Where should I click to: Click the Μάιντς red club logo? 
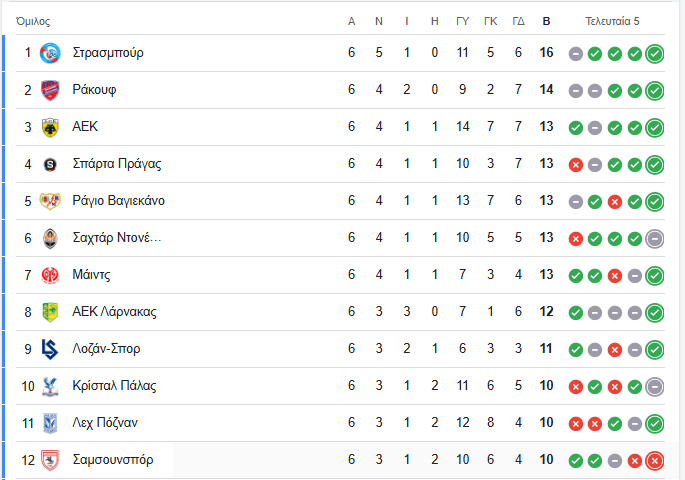point(50,276)
